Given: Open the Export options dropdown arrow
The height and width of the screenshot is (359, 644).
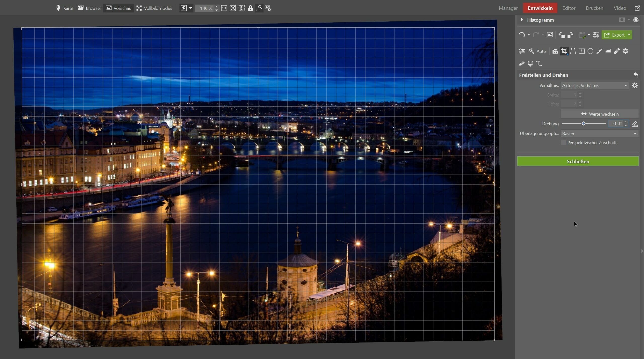Looking at the screenshot, I should click(x=629, y=35).
